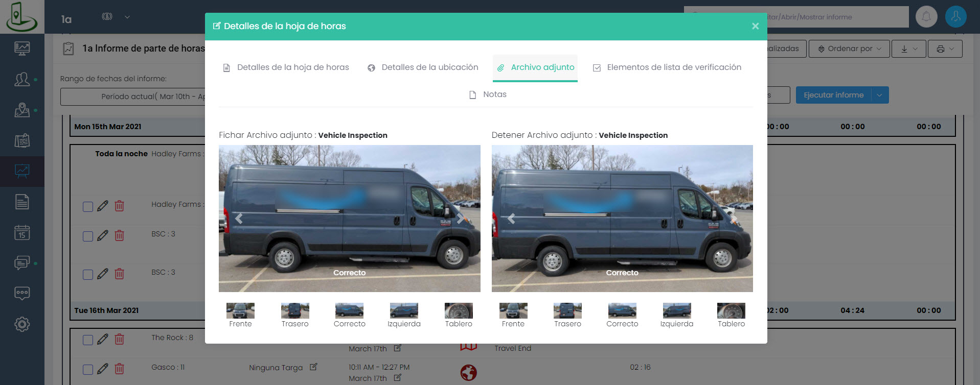Image resolution: width=980 pixels, height=385 pixels.
Task: Select Correcto thumbnail under Fichar attachment
Action: [x=349, y=310]
